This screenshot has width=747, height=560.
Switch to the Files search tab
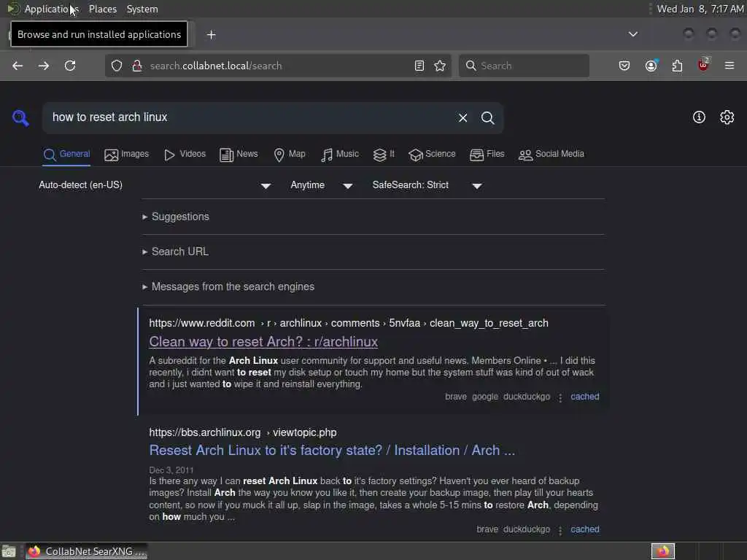[x=487, y=155]
